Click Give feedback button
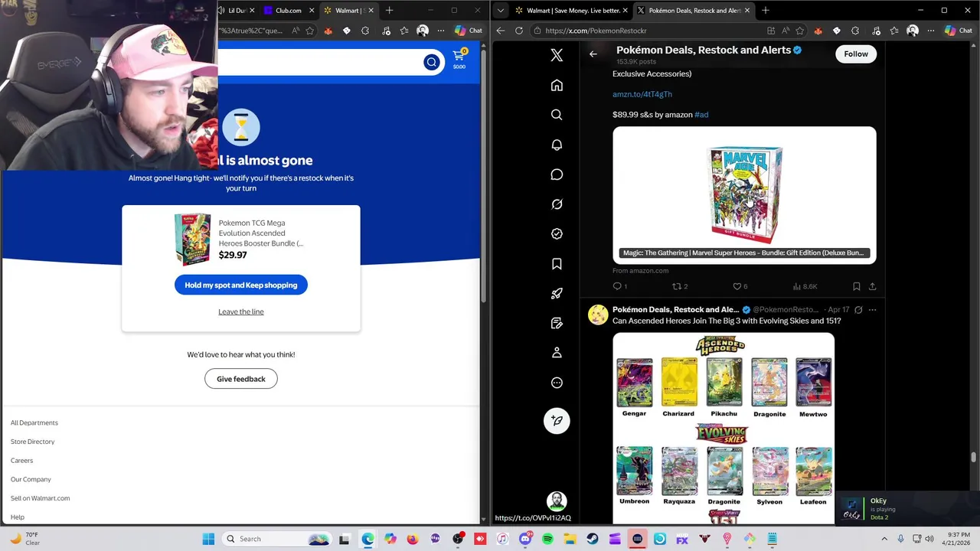980x551 pixels. point(241,379)
